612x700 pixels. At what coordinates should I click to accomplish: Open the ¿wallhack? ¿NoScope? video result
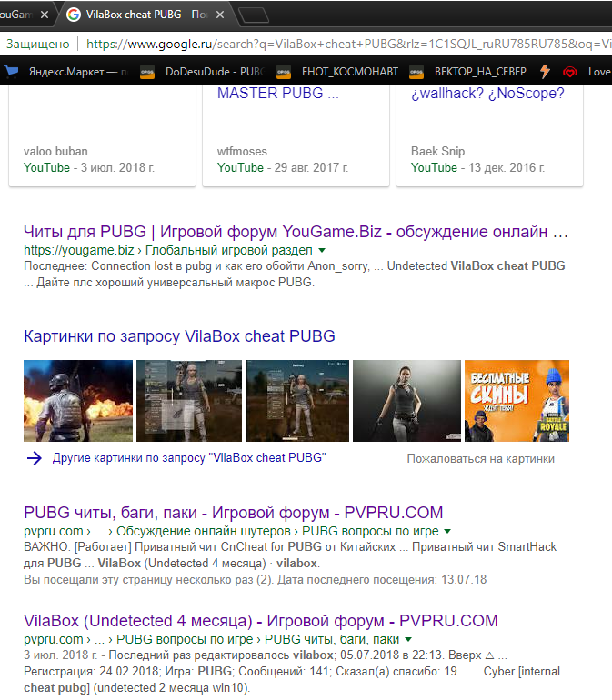pos(487,94)
